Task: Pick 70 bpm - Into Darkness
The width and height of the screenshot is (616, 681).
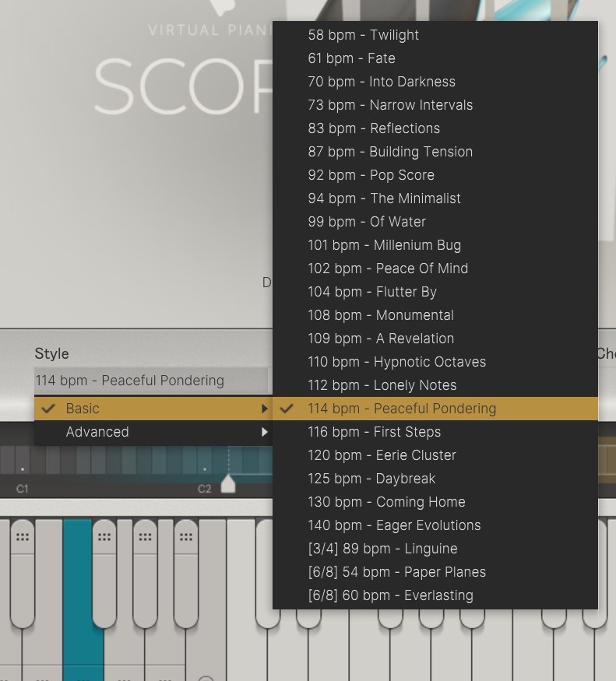Action: point(382,82)
